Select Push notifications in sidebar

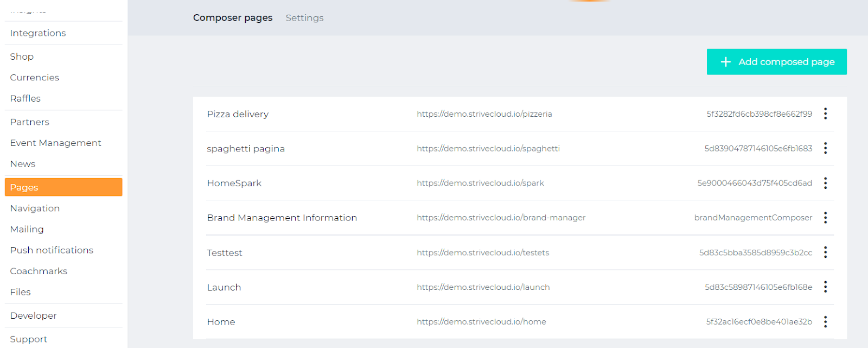(52, 250)
